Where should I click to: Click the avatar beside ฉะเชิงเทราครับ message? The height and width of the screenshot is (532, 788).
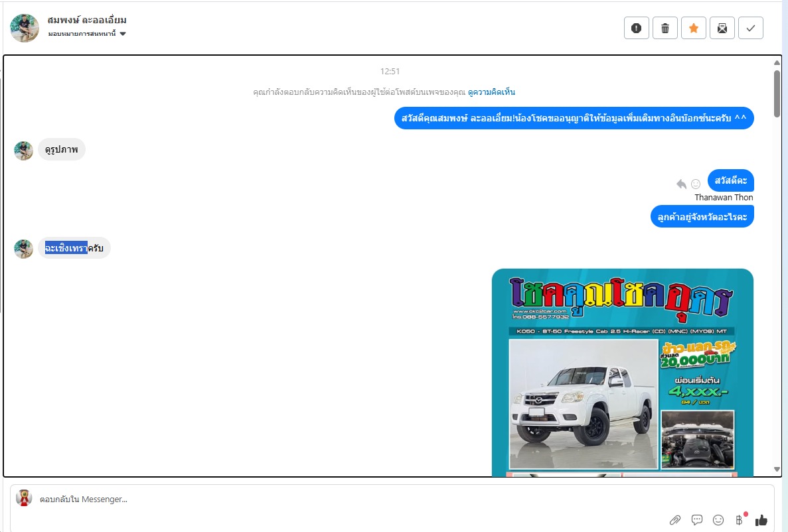coord(24,249)
